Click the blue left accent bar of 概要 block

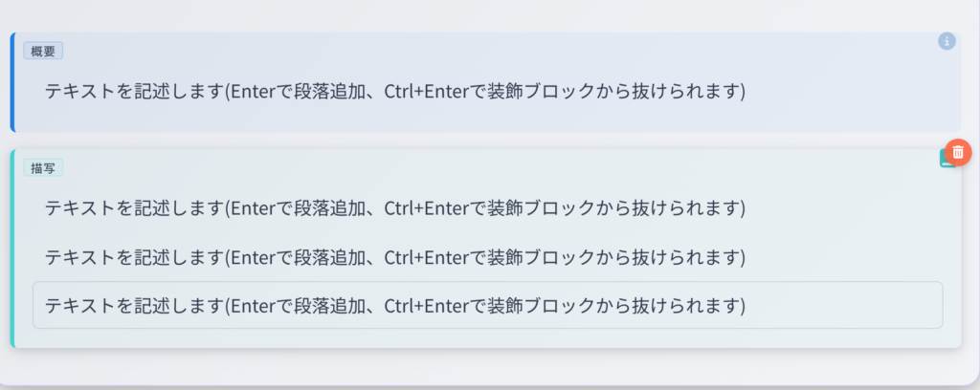[x=12, y=82]
